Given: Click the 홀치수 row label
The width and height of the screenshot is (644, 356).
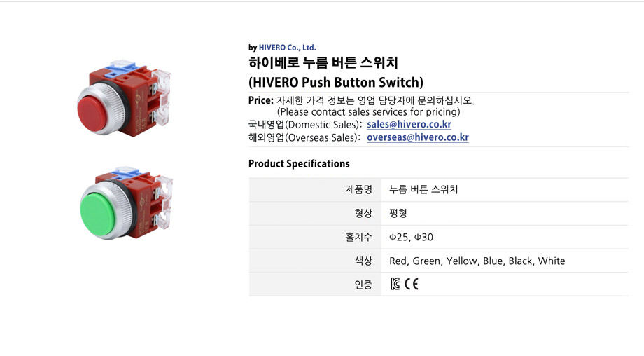Looking at the screenshot, I should pos(358,237).
